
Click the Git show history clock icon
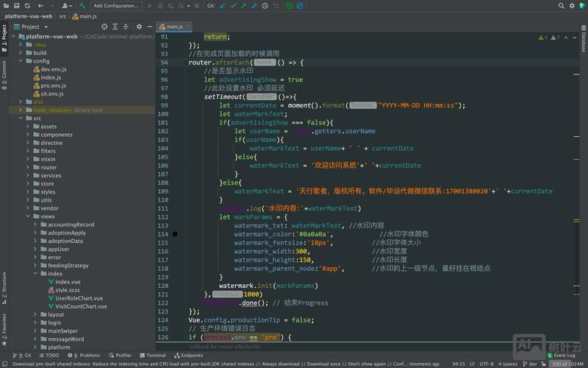pyautogui.click(x=265, y=5)
